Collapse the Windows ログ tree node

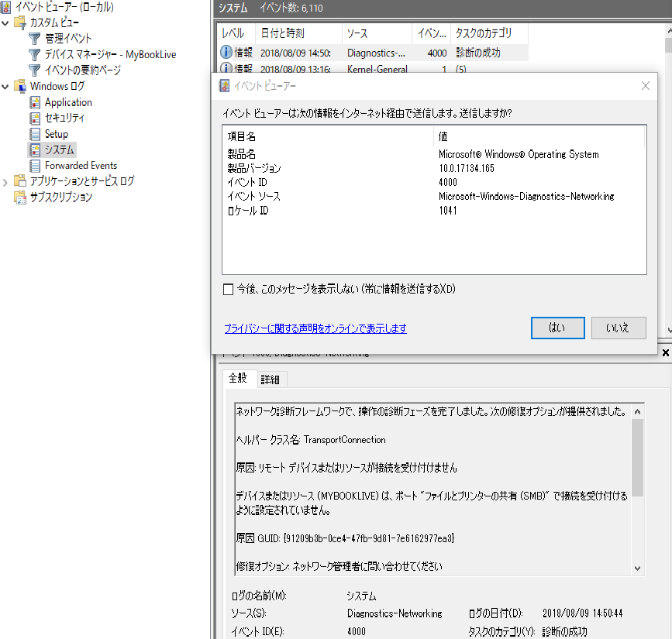[5, 87]
